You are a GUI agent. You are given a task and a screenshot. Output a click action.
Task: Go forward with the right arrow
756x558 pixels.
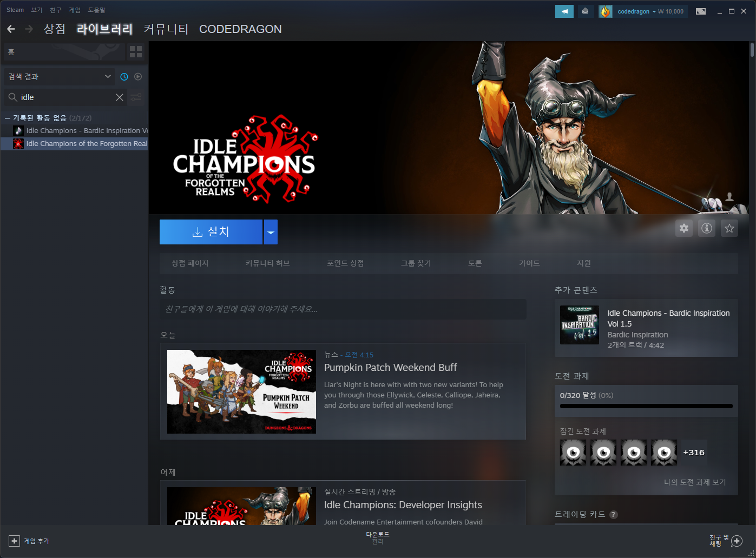click(29, 29)
